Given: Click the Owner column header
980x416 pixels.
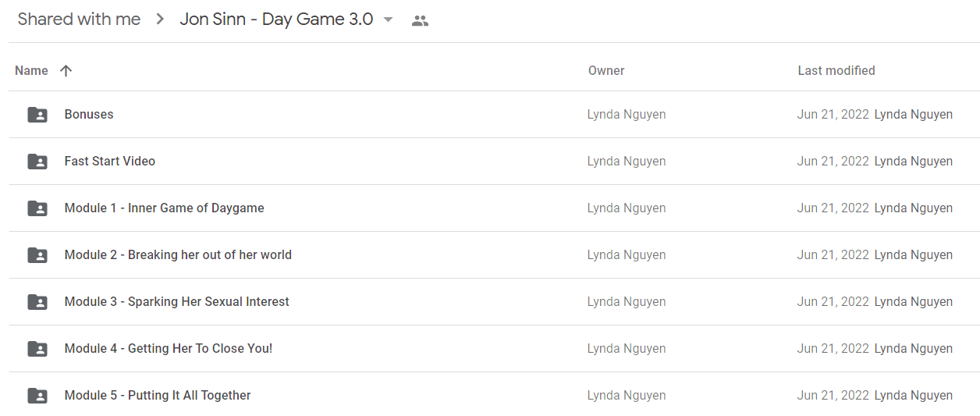Looking at the screenshot, I should 606,70.
